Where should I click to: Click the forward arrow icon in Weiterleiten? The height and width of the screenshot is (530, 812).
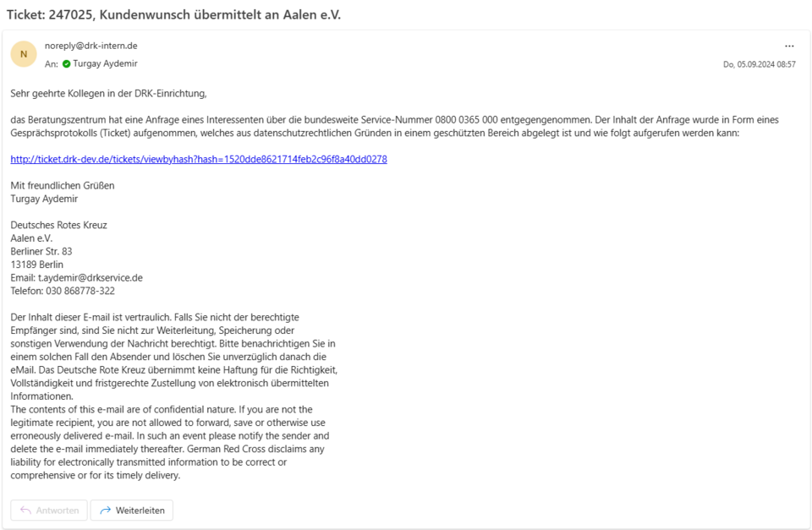tap(105, 511)
